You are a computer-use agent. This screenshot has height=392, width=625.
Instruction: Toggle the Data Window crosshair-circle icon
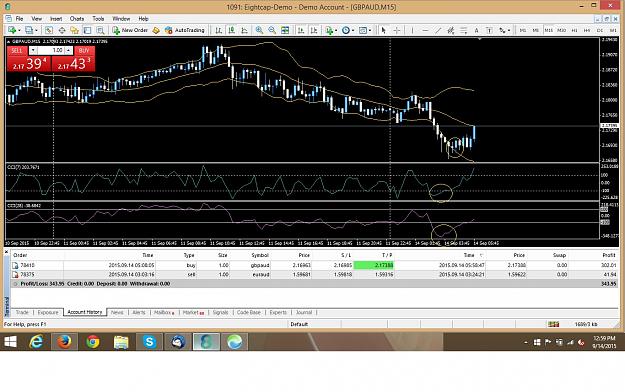[62, 30]
